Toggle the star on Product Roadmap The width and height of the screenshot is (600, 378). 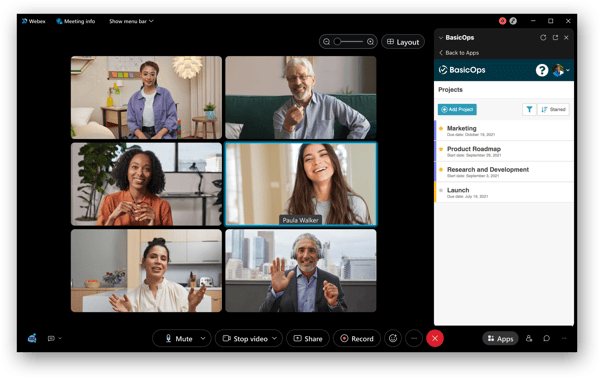click(441, 149)
